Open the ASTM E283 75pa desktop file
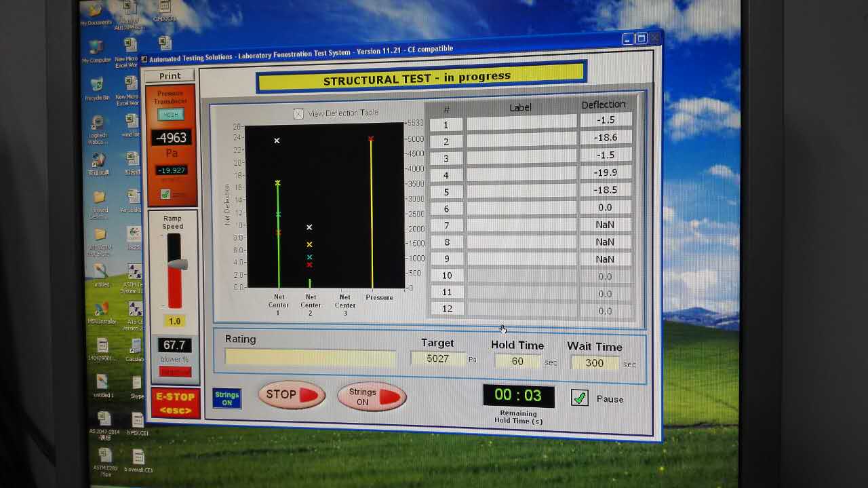This screenshot has height=488, width=868. pos(107,462)
